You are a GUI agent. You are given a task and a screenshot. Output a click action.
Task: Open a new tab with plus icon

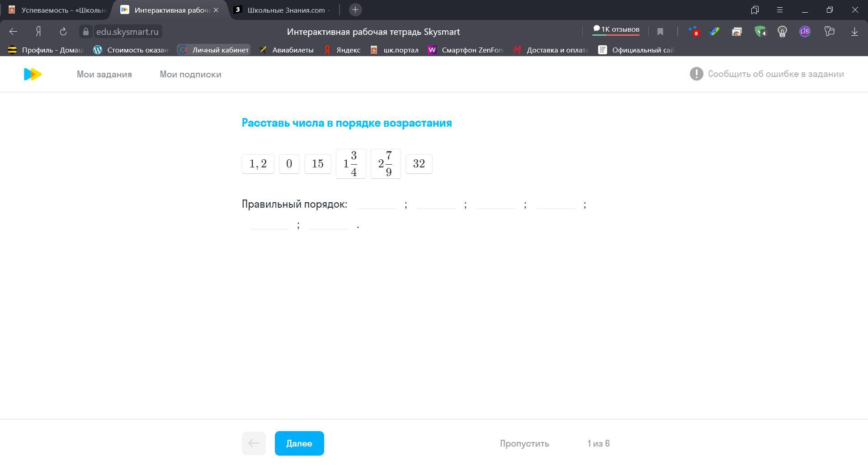[x=355, y=10]
